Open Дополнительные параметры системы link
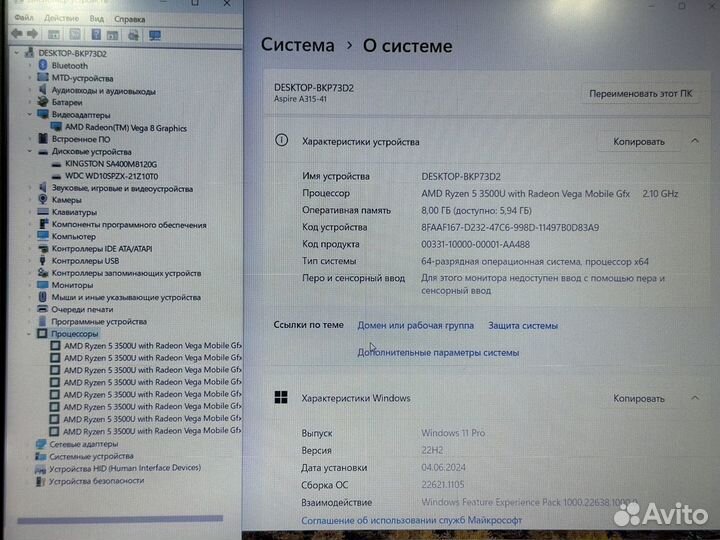The height and width of the screenshot is (540, 720). pos(438,353)
